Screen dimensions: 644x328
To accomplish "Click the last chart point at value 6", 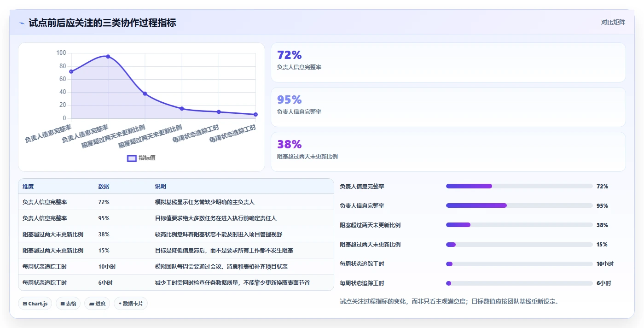I will (255, 114).
